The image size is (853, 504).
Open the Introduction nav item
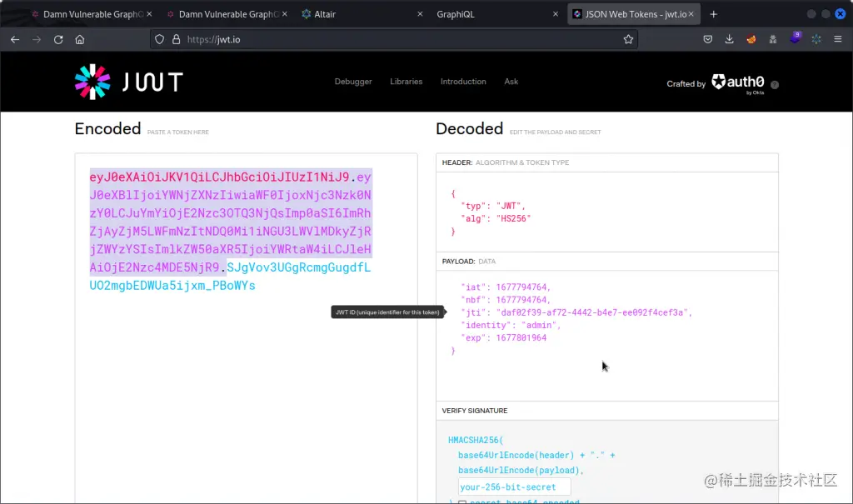tap(463, 82)
